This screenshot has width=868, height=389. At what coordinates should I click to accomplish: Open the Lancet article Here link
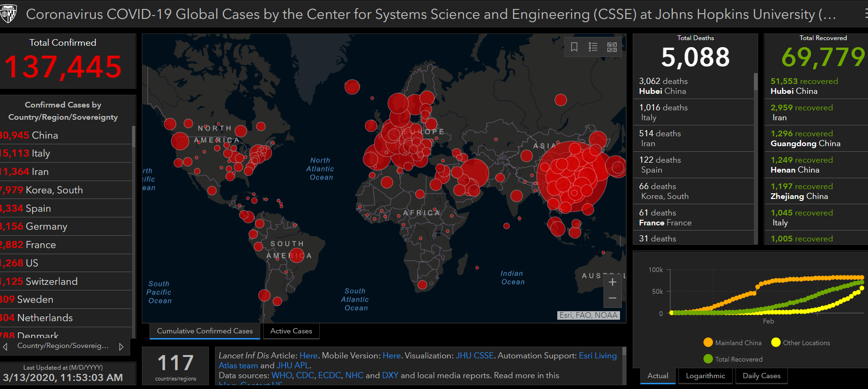(x=308, y=356)
